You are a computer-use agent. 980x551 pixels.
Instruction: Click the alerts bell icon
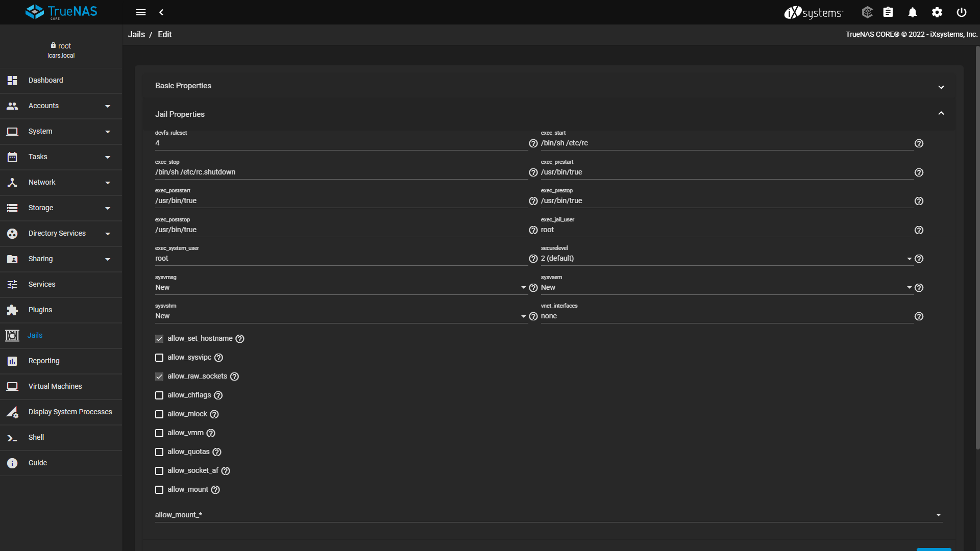[913, 12]
